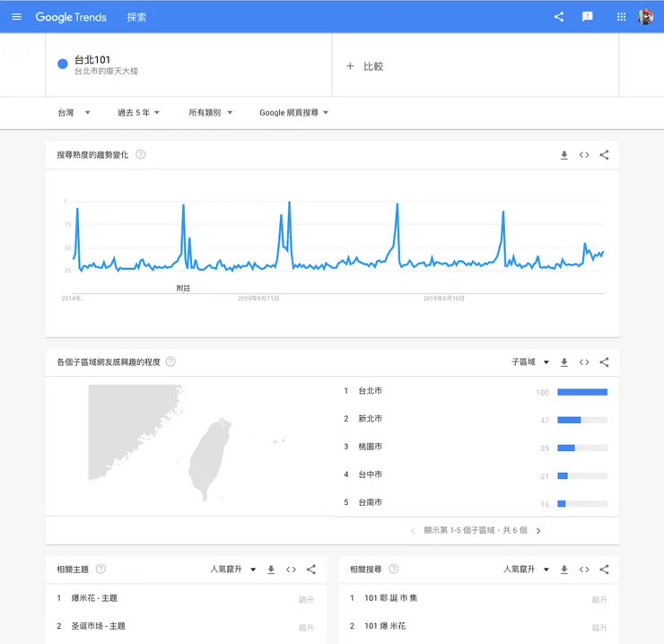This screenshot has height=644, width=664.
Task: Embed the 相關搜尋 card
Action: pos(584,570)
